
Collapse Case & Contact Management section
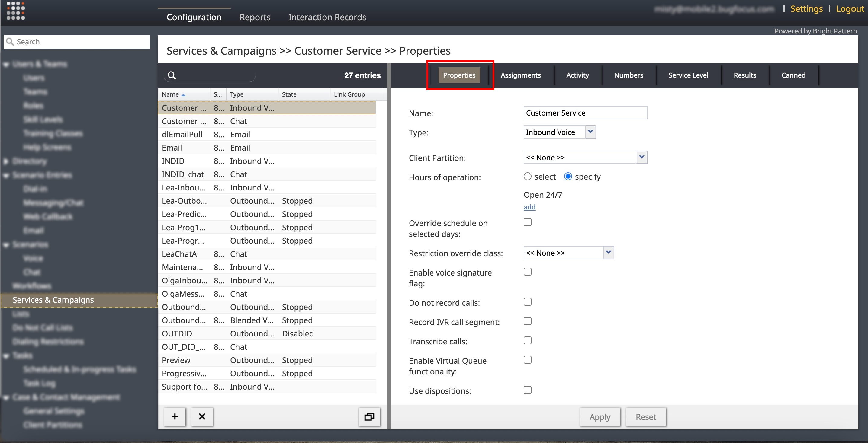(6, 397)
